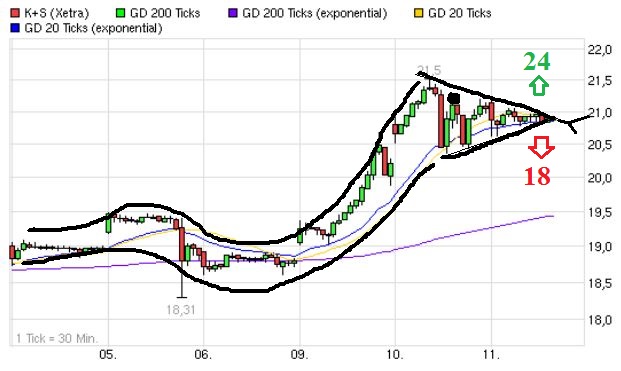The width and height of the screenshot is (621, 371).
Task: Click the low price label '18,31'
Action: point(181,310)
